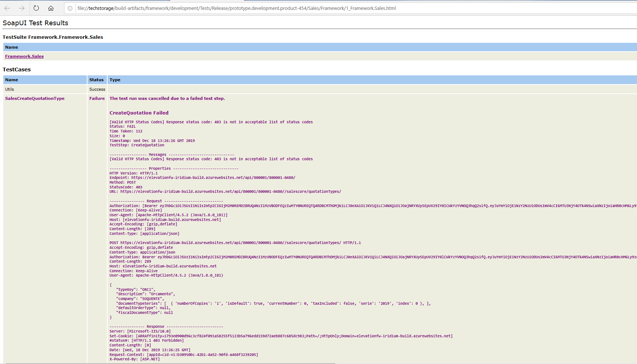Click the "typeKey": "ORC1" JSON line
Image resolution: width=637 pixels, height=364 pixels.
(136, 290)
